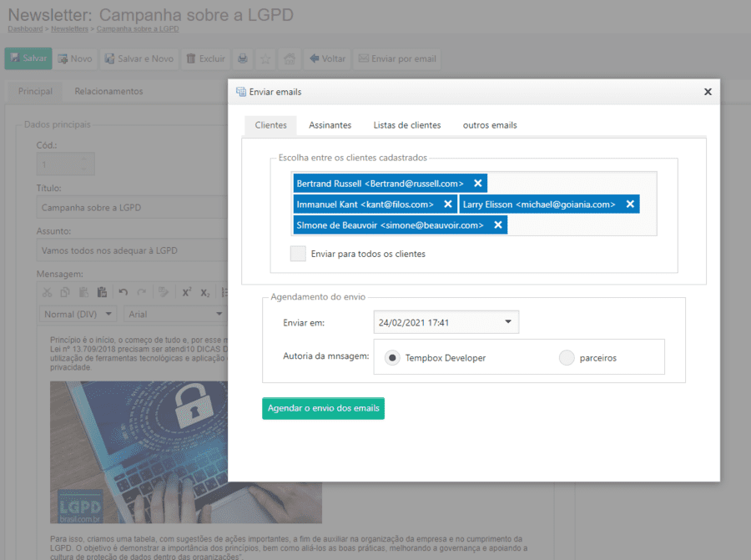Select parceiros radio option

click(x=567, y=358)
